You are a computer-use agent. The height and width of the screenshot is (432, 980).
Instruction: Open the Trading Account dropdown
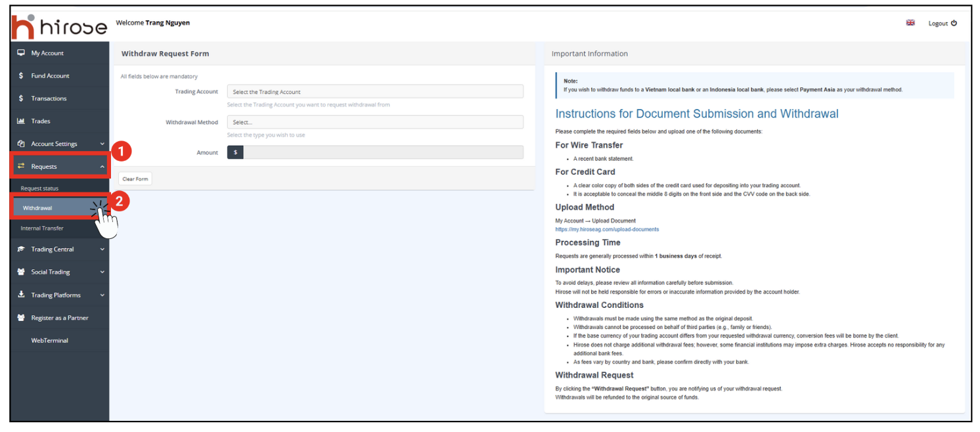coord(375,92)
